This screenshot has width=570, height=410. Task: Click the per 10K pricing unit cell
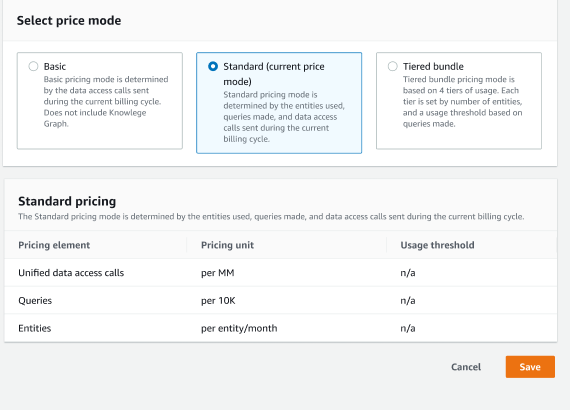click(218, 301)
